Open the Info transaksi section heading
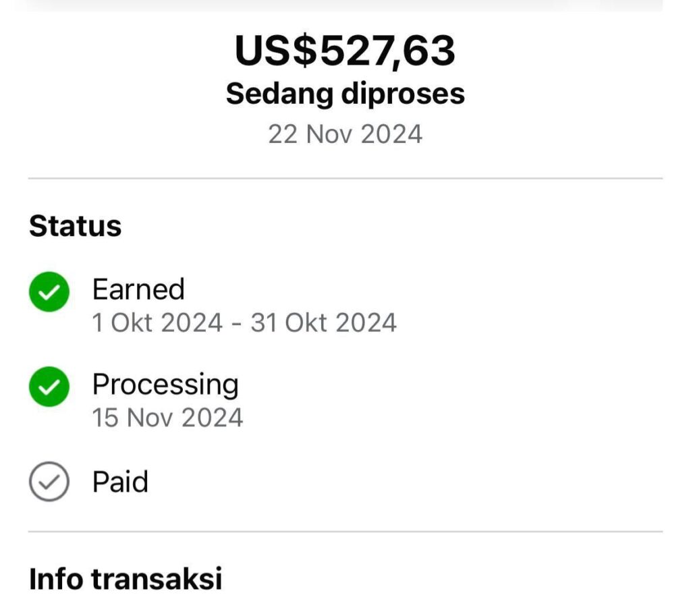 click(x=126, y=579)
